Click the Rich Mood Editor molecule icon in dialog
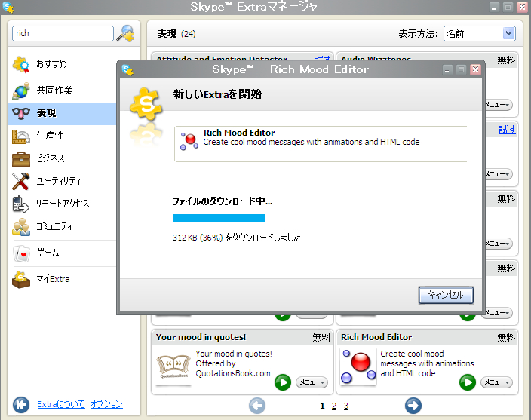 (189, 141)
